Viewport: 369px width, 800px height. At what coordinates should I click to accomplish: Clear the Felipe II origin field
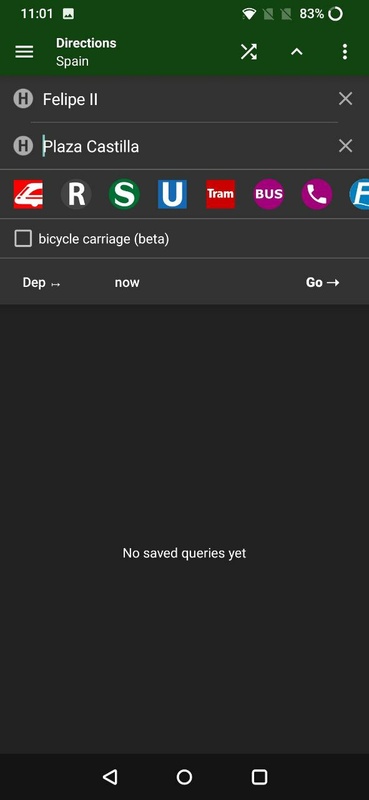click(346, 99)
